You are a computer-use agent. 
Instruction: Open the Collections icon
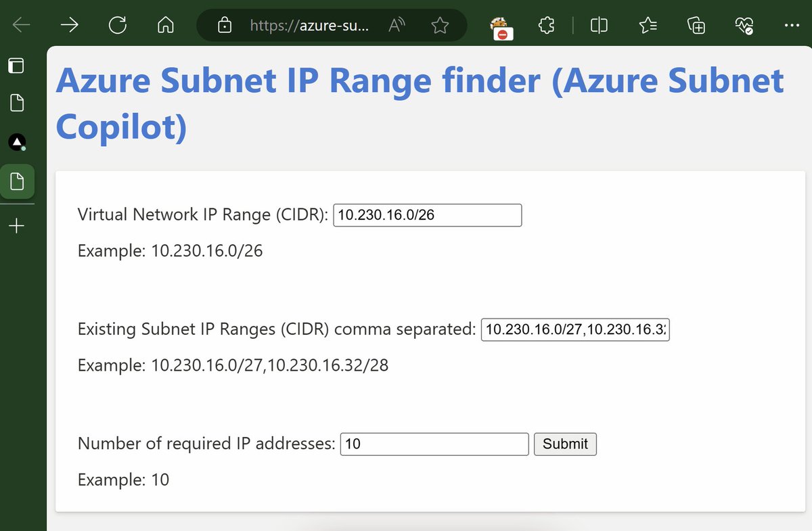pos(696,26)
